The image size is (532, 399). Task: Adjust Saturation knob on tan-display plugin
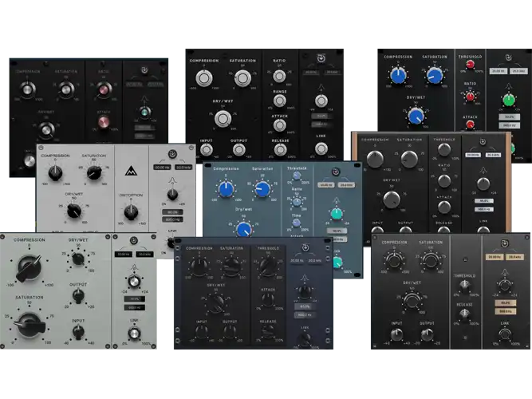click(x=431, y=261)
